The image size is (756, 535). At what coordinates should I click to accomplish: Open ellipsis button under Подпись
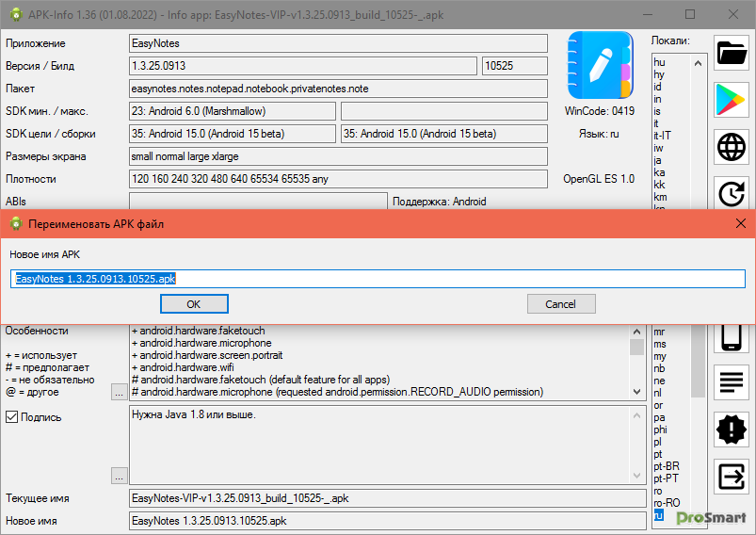click(x=120, y=476)
